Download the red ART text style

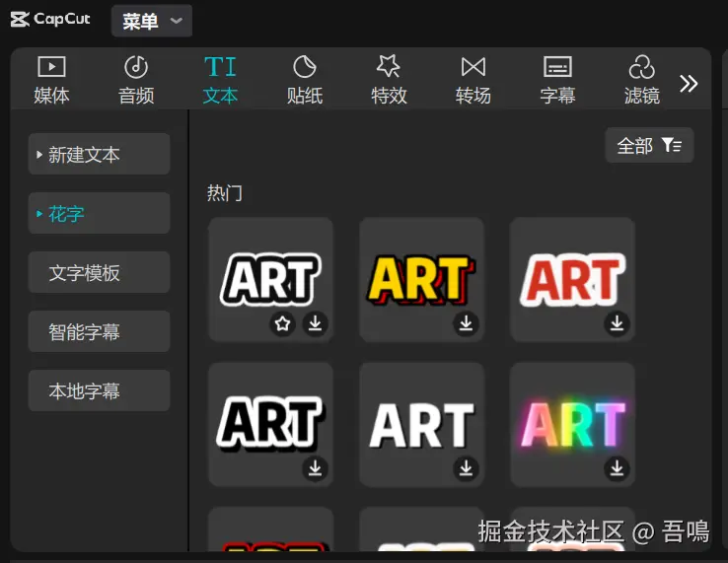tap(617, 323)
